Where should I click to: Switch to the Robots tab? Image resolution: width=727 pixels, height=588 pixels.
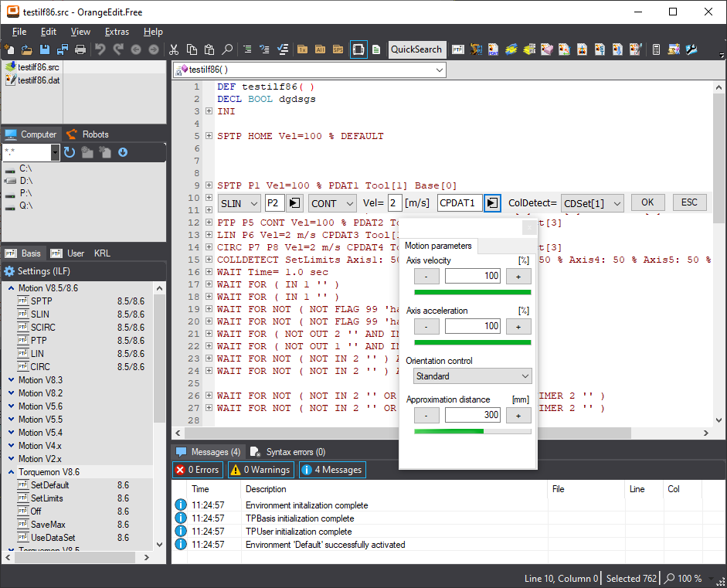click(x=87, y=134)
